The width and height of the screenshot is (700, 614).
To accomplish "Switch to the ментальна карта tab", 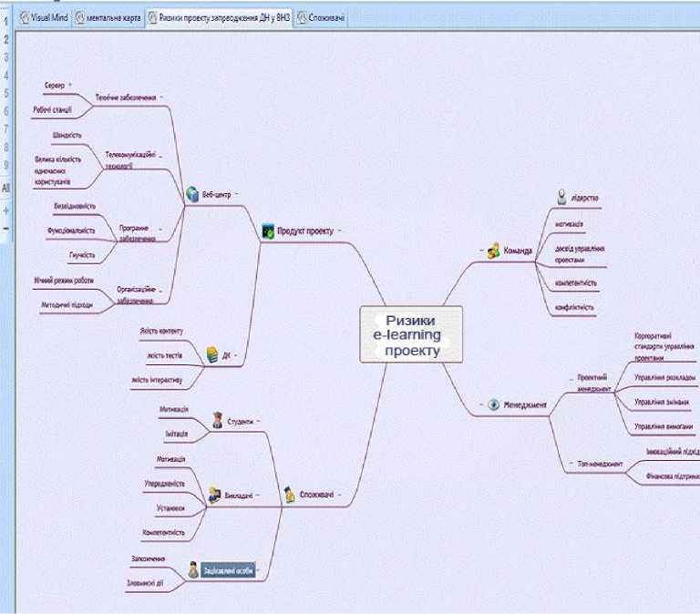I will 108,17.
